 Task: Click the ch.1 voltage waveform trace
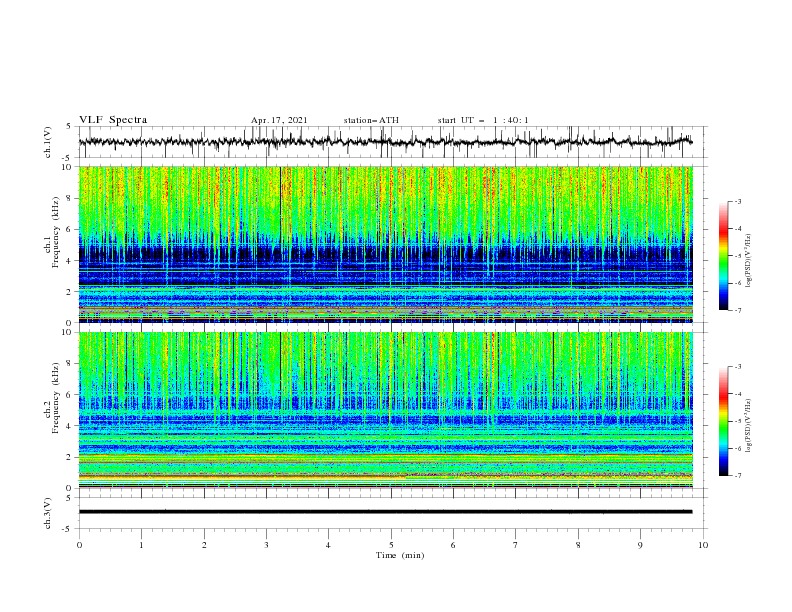385,142
